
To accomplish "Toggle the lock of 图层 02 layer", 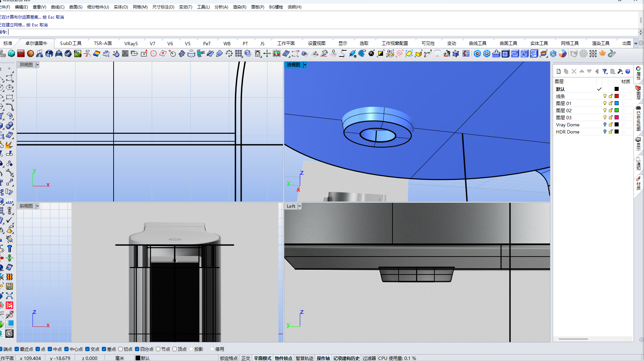I will coord(611,111).
